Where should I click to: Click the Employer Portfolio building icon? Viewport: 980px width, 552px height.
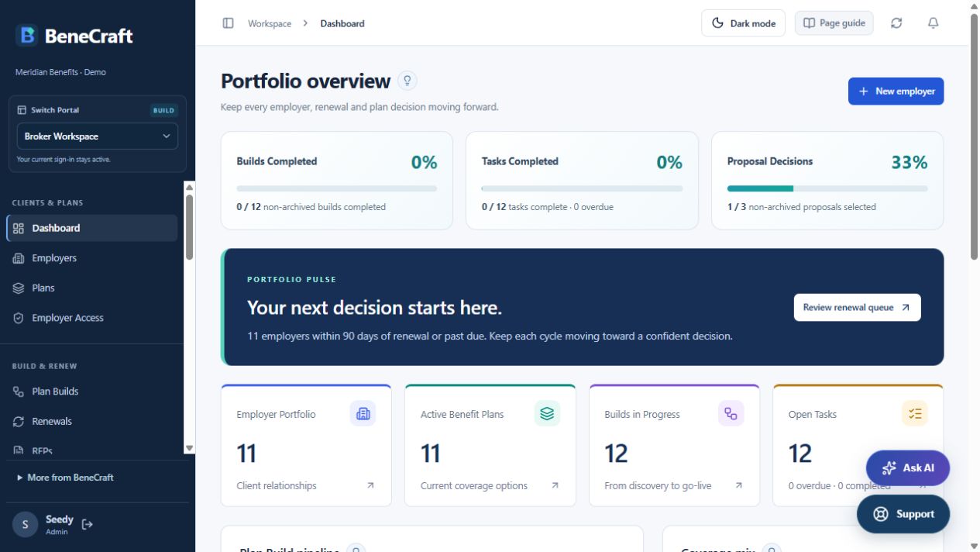(363, 414)
